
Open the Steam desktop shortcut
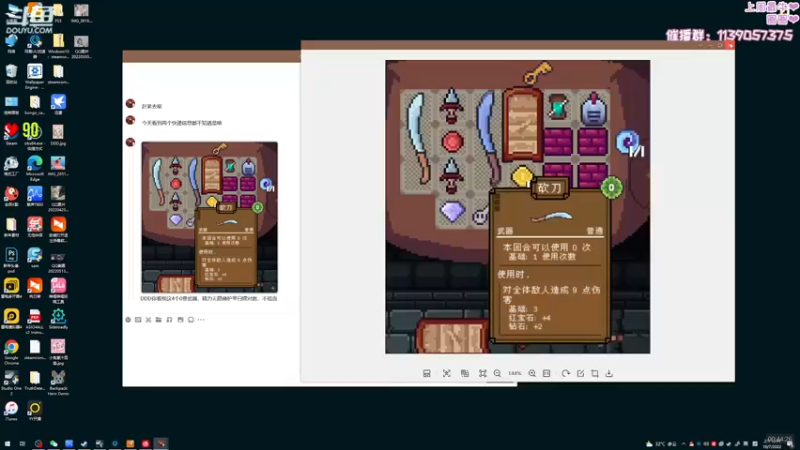11,134
